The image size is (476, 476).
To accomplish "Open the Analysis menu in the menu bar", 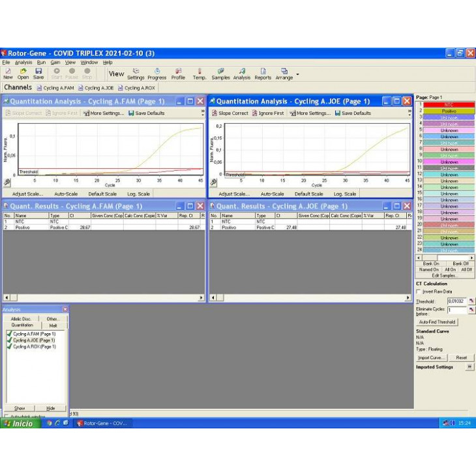I will pyautogui.click(x=23, y=63).
